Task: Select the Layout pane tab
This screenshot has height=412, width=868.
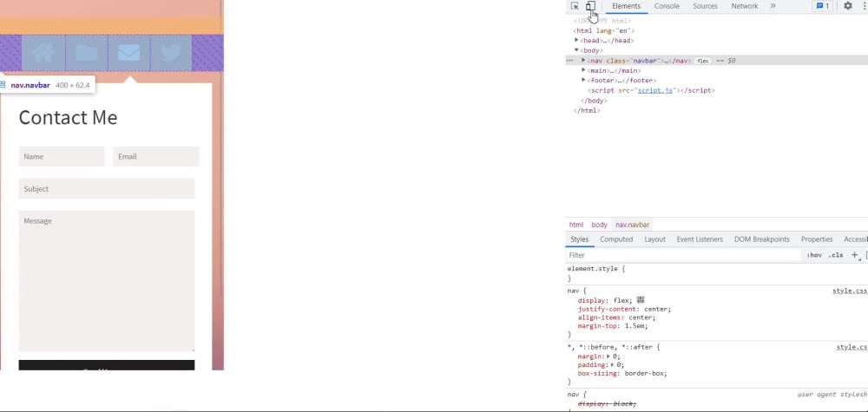Action: pos(654,239)
